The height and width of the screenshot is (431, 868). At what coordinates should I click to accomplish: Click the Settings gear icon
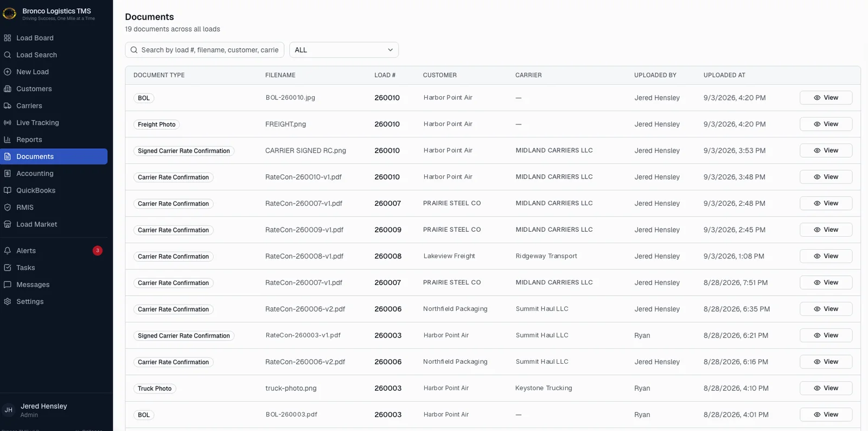point(8,302)
